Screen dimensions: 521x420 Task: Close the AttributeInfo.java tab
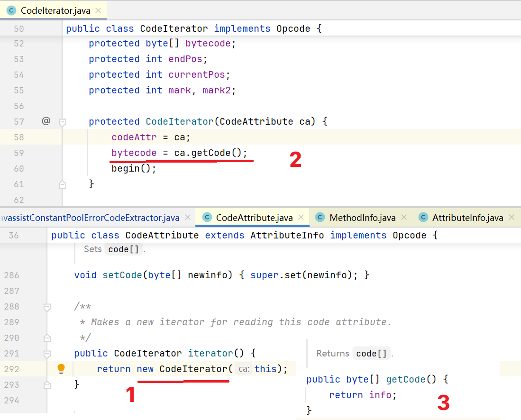pyautogui.click(x=512, y=217)
